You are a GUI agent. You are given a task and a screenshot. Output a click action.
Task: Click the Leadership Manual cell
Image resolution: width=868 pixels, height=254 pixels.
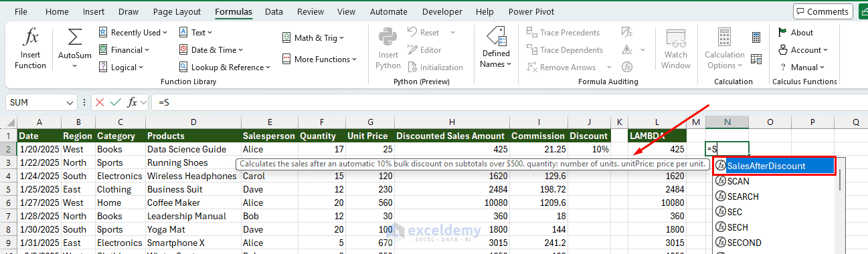193,216
